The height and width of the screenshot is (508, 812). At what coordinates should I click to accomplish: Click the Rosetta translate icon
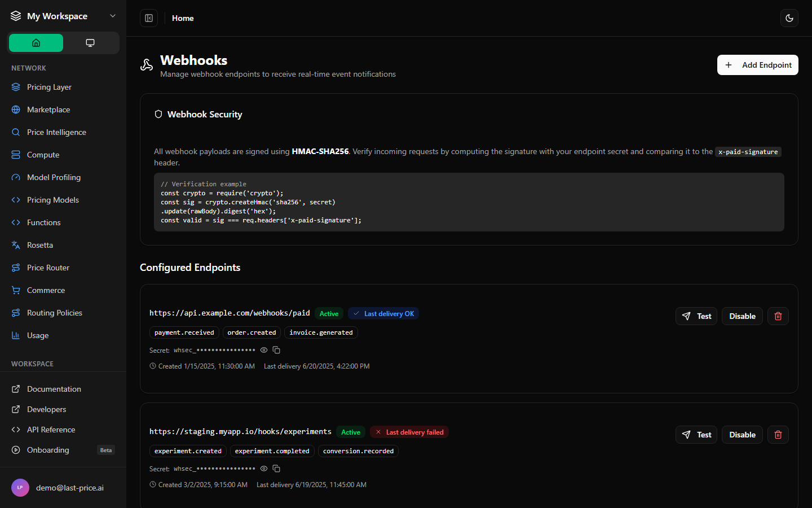click(x=16, y=245)
